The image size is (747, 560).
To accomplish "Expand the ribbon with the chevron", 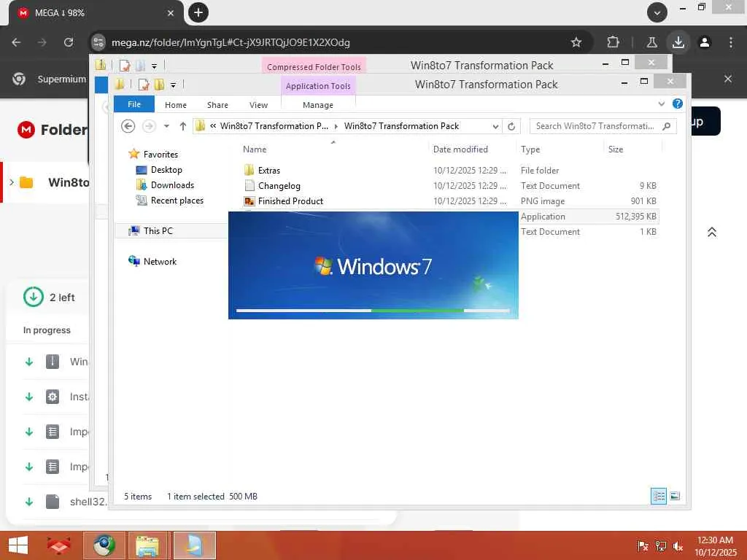I will (661, 104).
